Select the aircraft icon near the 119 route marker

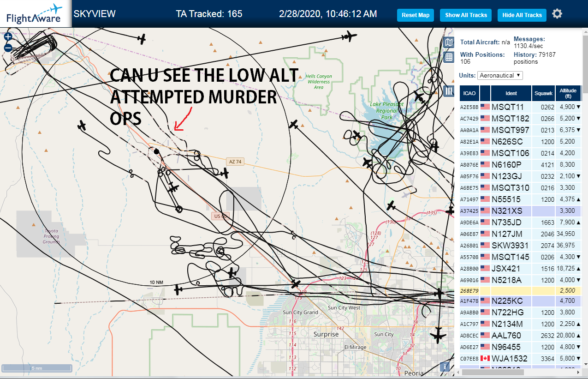296,283
